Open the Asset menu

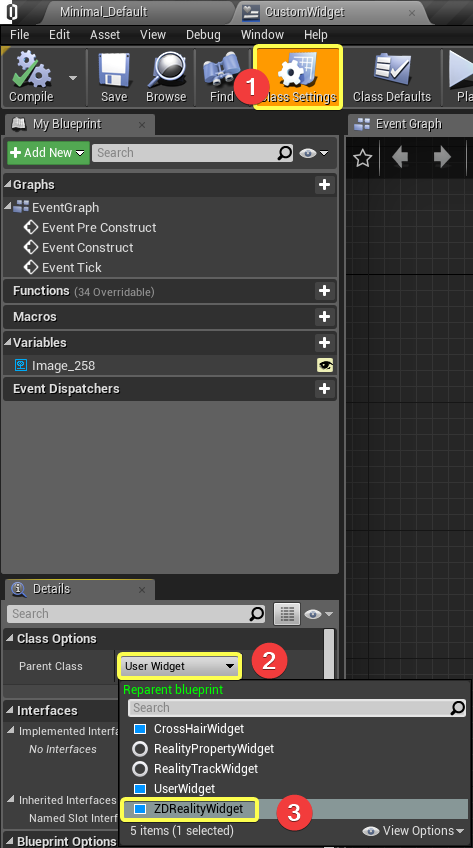pos(105,35)
